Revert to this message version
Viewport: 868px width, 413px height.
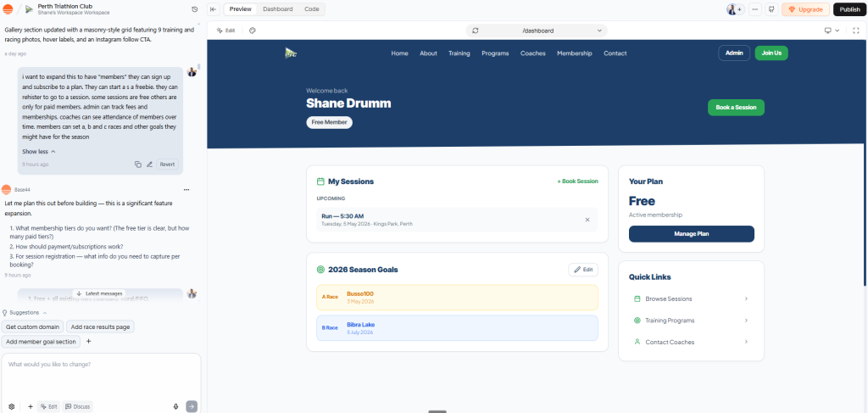167,165
